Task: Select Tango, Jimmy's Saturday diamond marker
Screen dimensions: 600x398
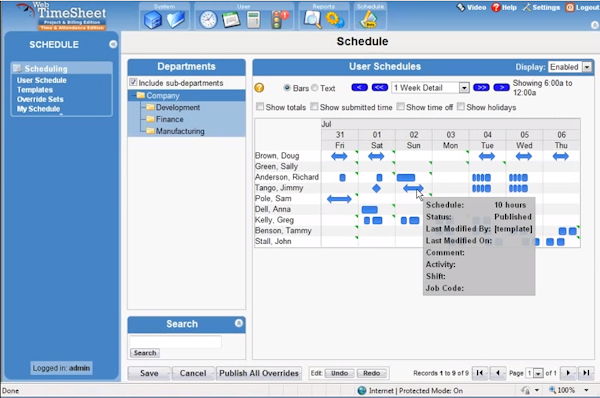Action: 377,188
